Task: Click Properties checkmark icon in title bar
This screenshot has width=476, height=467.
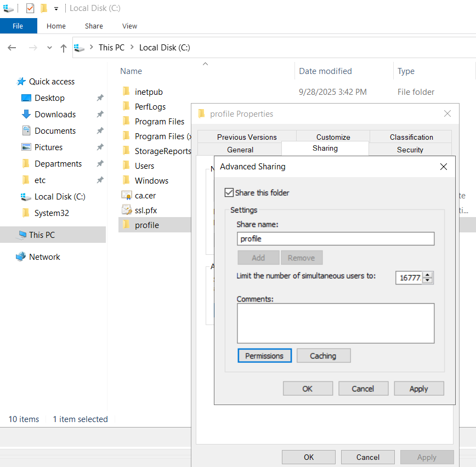Action: coord(30,8)
